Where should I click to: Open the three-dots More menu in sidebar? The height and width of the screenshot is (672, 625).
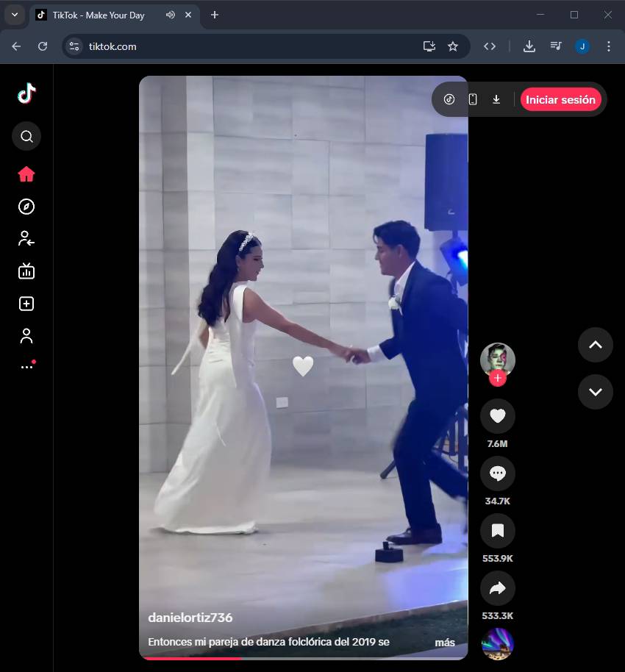(26, 366)
